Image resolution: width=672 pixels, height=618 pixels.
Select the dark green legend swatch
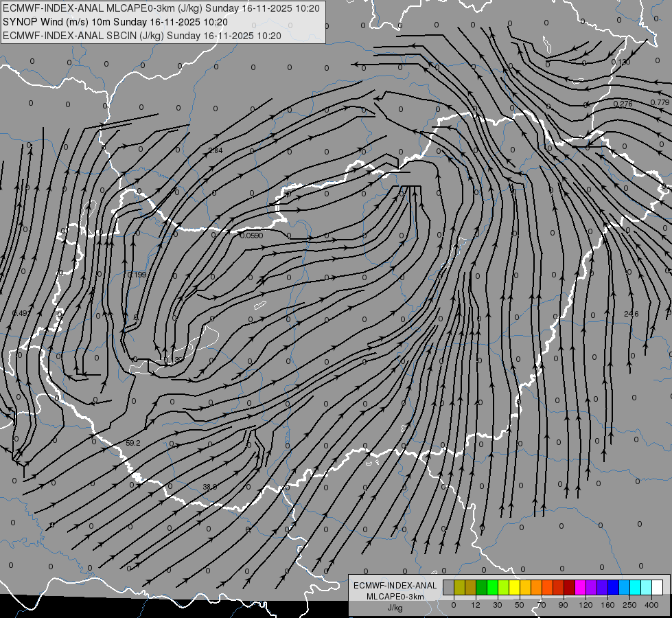coord(482,588)
